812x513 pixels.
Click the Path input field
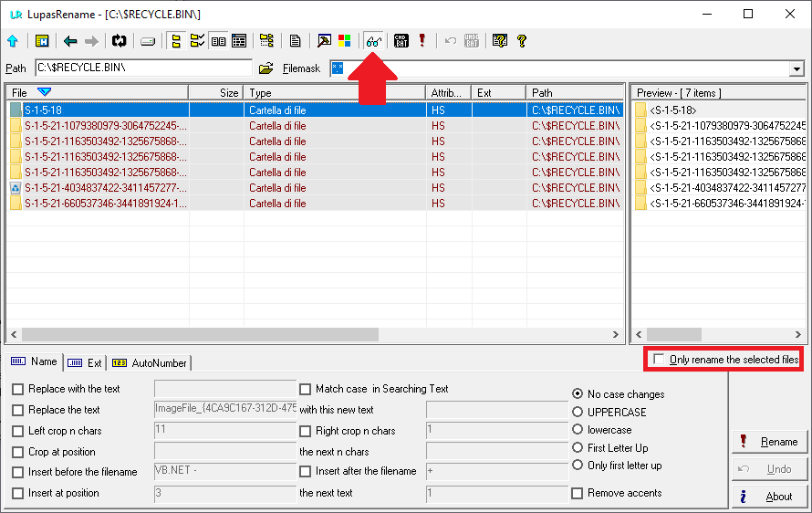pyautogui.click(x=142, y=68)
